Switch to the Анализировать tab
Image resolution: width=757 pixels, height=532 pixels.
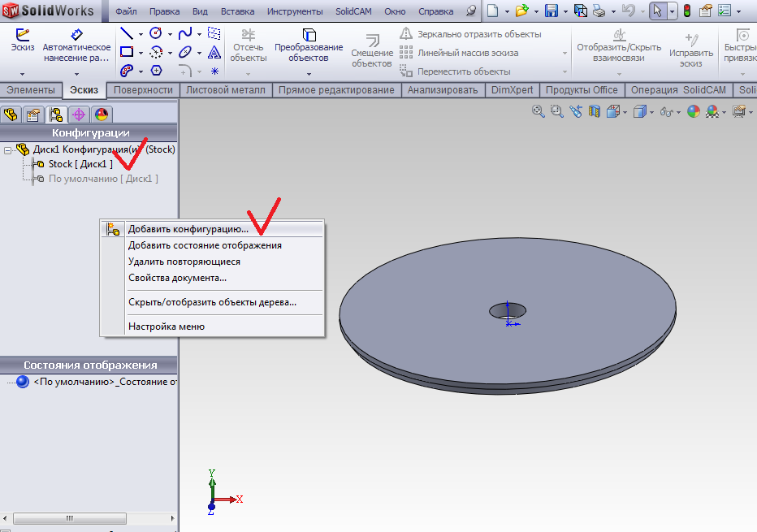click(x=443, y=90)
